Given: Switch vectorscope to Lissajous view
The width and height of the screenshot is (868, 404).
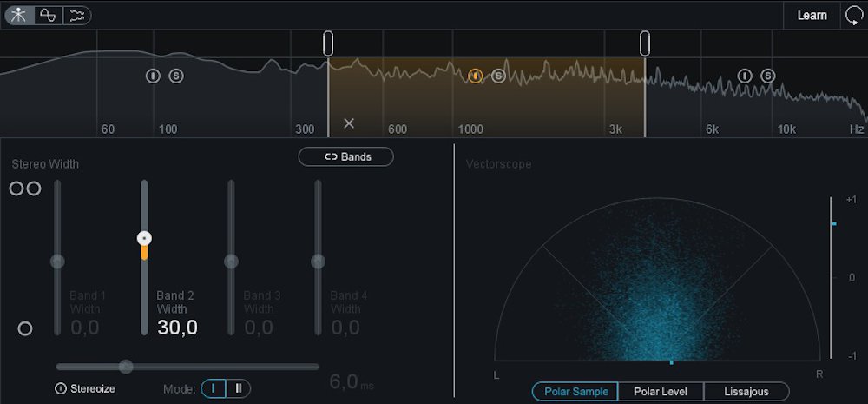Looking at the screenshot, I should (746, 392).
